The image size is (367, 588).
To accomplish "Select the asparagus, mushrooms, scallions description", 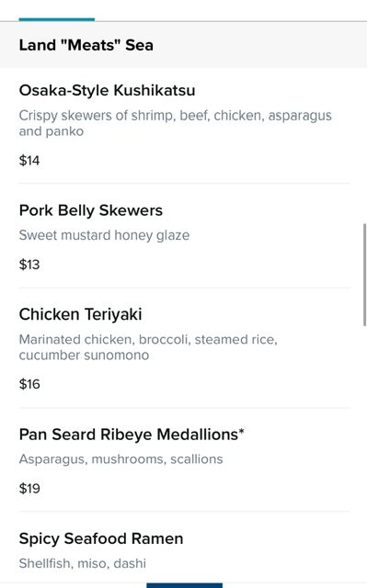I will 120,459.
